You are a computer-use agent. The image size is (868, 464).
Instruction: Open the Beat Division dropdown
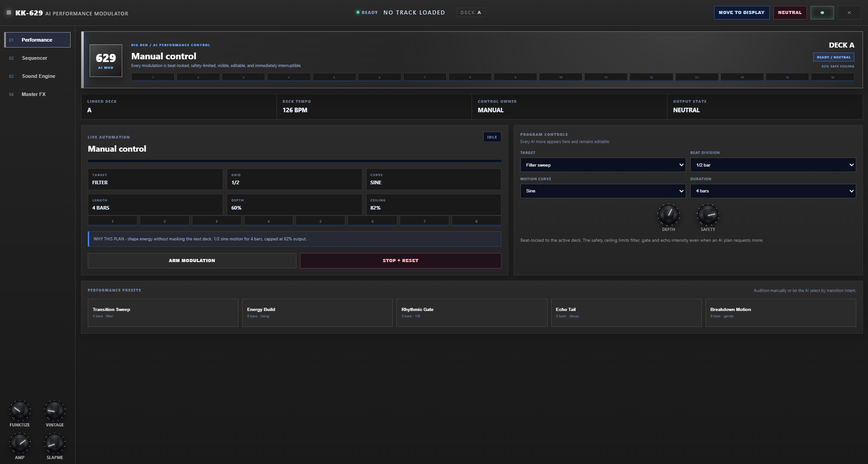tap(773, 165)
